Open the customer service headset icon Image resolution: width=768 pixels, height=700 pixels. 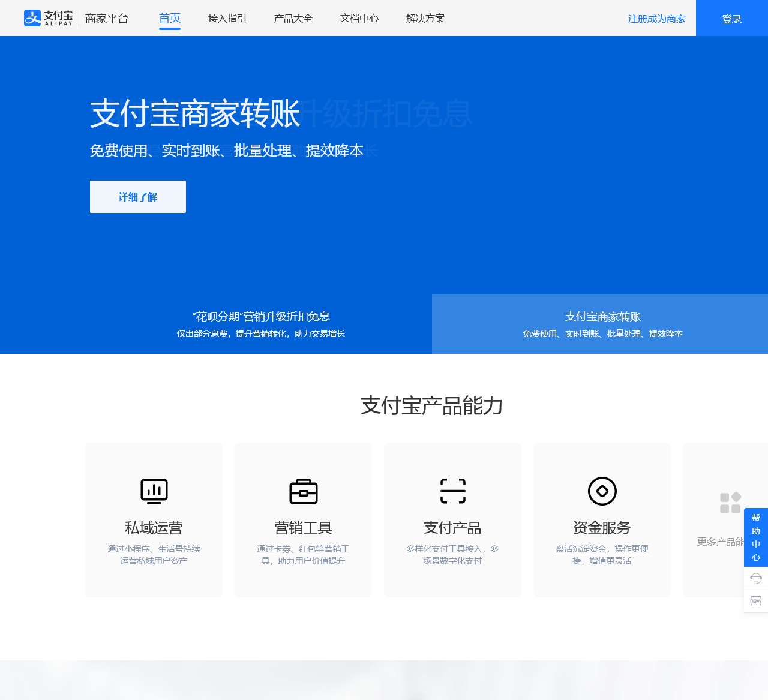point(756,578)
